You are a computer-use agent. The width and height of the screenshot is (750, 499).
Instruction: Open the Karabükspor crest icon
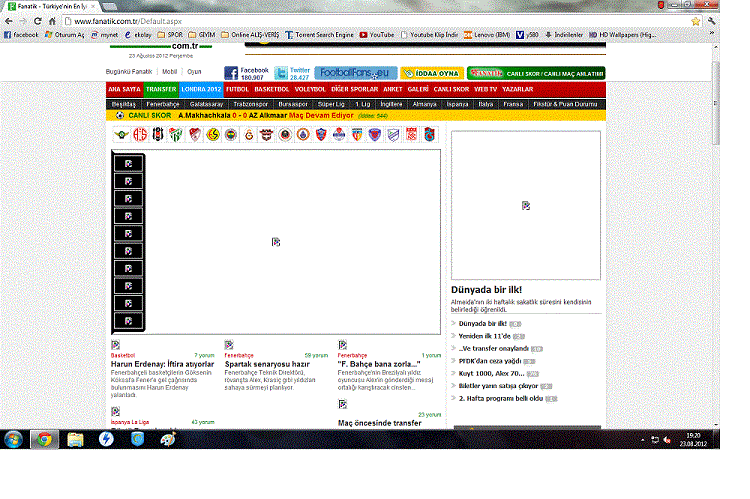321,134
